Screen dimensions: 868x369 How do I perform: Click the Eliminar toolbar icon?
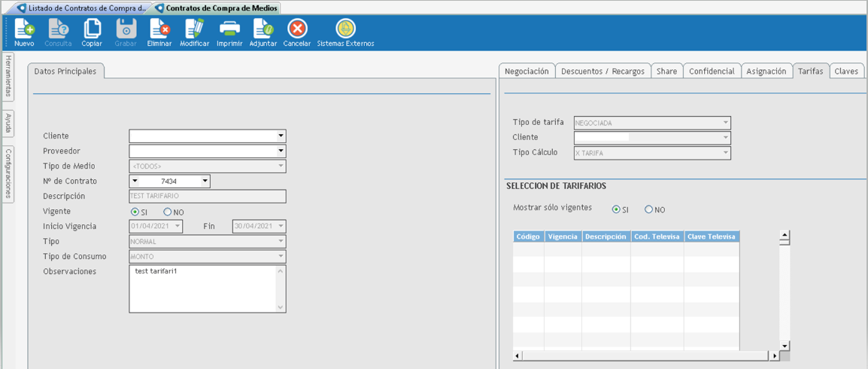(159, 30)
